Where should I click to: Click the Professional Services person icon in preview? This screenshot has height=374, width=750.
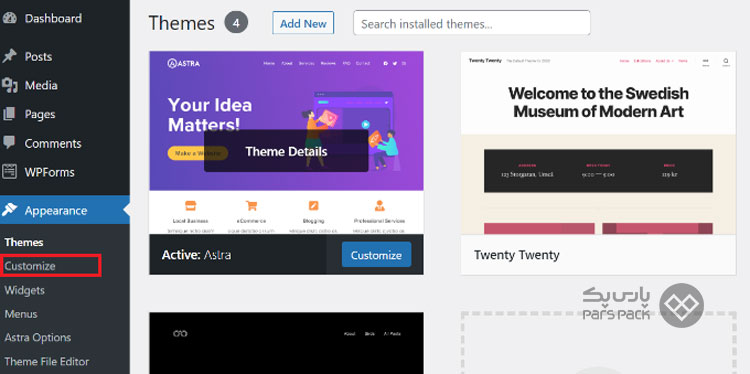(x=379, y=206)
